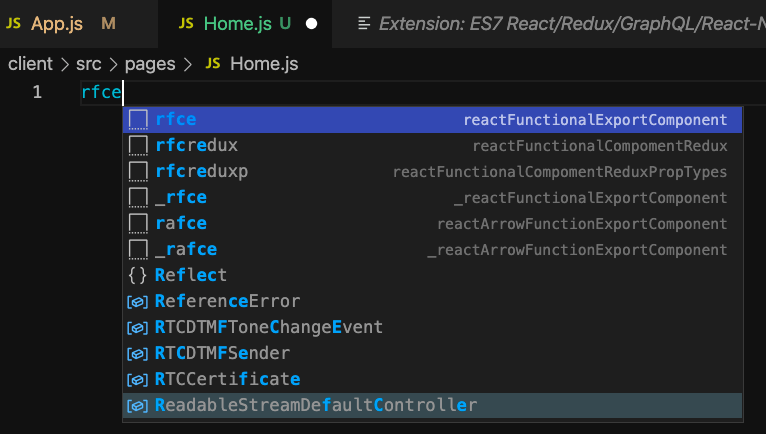Viewport: 766px width, 434px height.
Task: Click Home.js in the breadcrumb path
Action: [263, 64]
